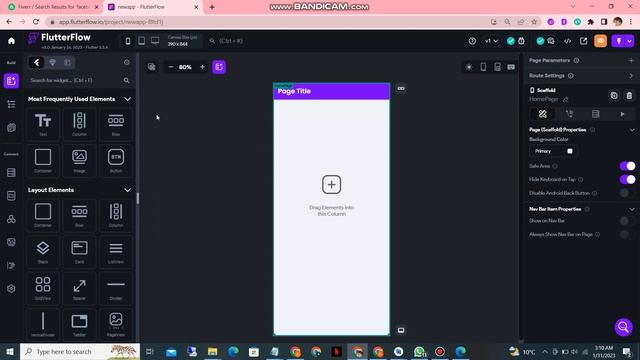Open the Firestore database icon in left rail
Viewport: 640px width, 360px height.
(11, 173)
